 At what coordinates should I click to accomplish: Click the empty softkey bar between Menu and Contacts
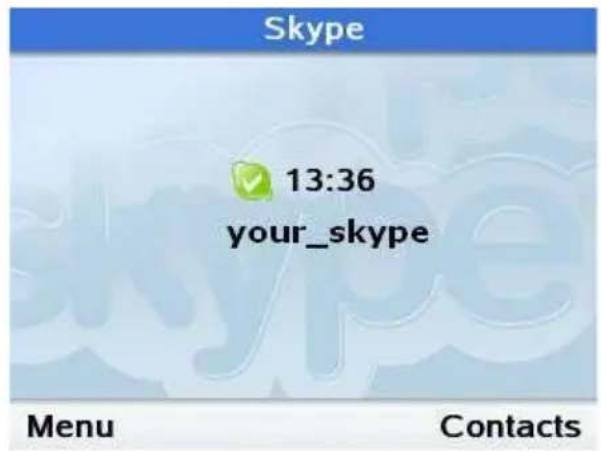277,426
